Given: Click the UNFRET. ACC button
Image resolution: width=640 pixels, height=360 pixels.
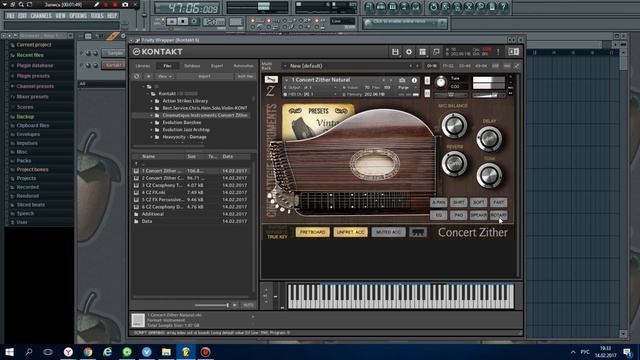Looking at the screenshot, I should click(x=350, y=232).
